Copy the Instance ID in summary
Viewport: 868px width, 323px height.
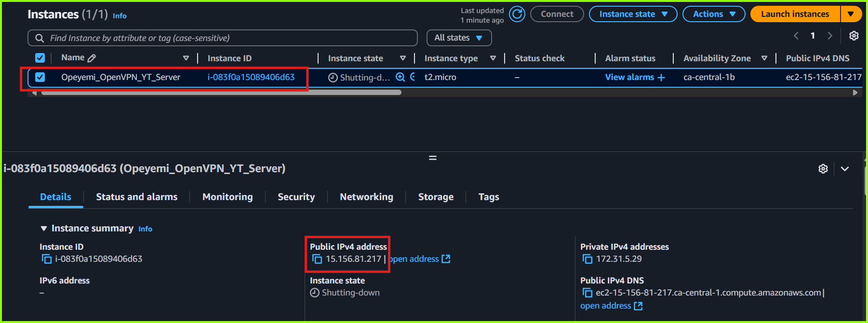tap(47, 259)
